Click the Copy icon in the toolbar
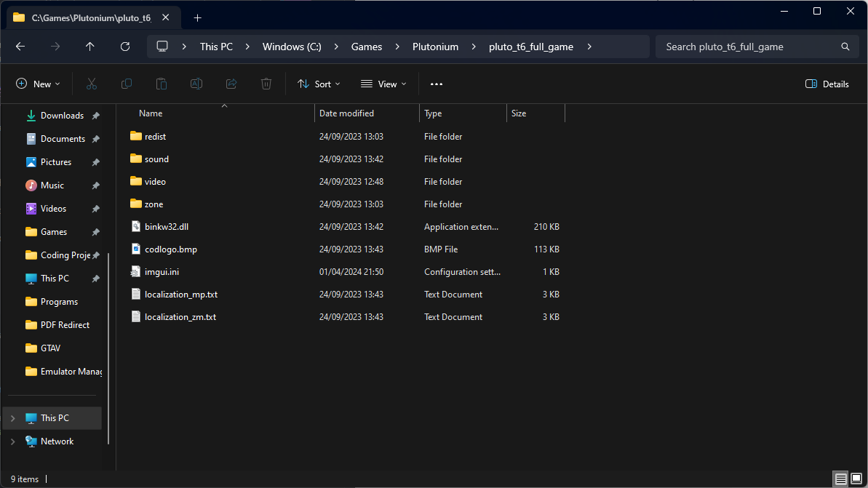This screenshot has width=868, height=488. coord(126,84)
